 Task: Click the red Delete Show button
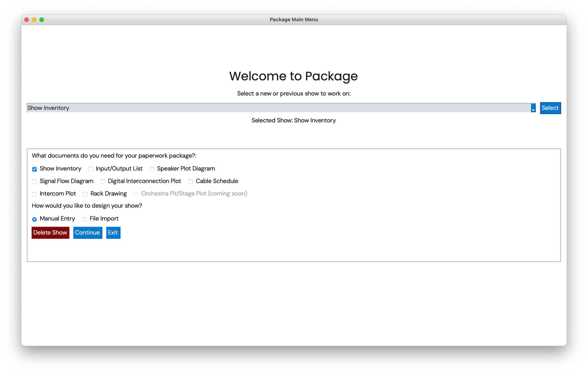[50, 232]
